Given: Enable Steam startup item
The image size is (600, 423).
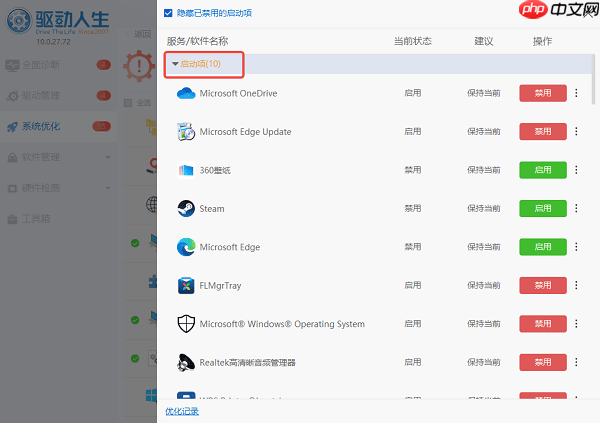Looking at the screenshot, I should point(543,208).
